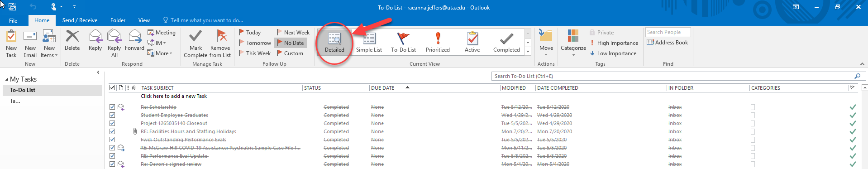Sort by Date Completed column
The image size is (868, 169).
601,88
